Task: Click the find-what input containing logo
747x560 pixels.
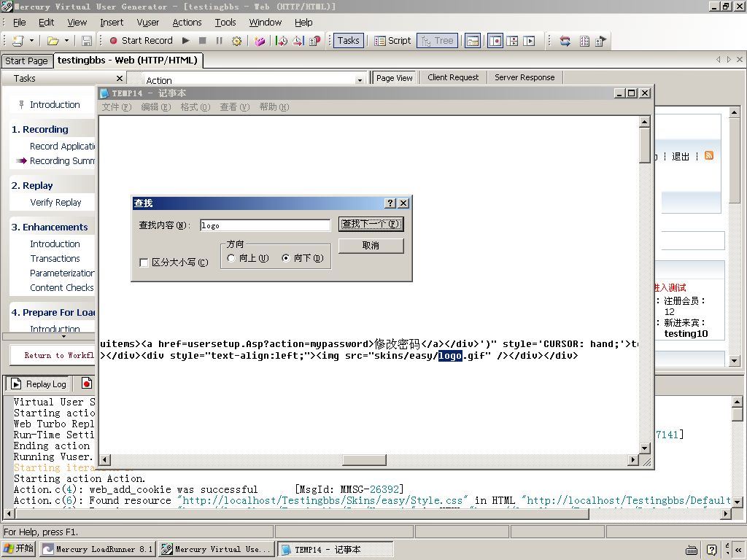Action: (265, 225)
